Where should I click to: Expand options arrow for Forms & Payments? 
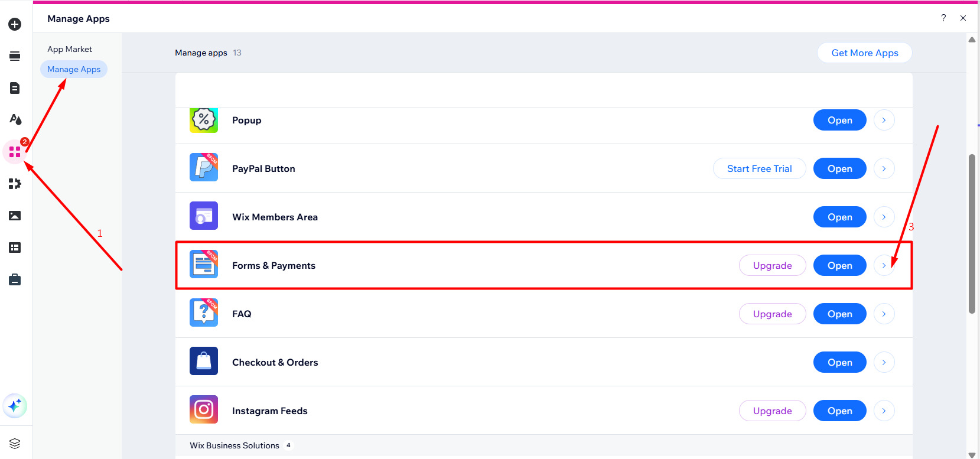884,265
